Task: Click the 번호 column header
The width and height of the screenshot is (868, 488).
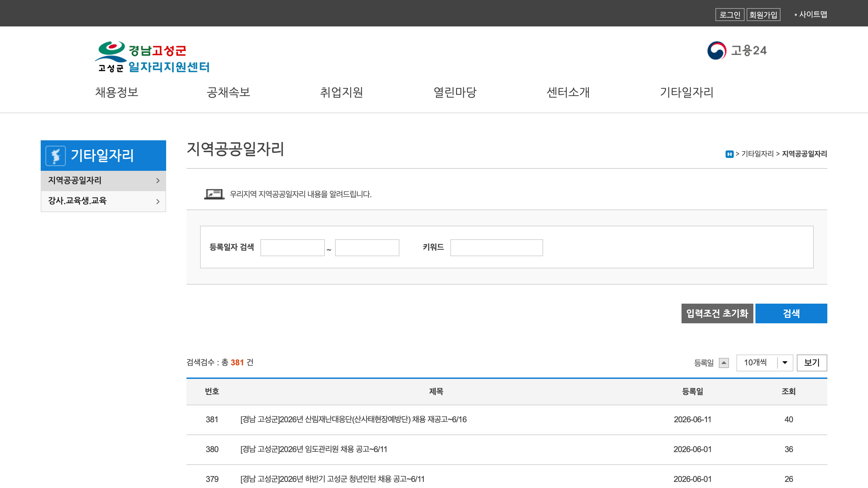Action: pos(212,392)
